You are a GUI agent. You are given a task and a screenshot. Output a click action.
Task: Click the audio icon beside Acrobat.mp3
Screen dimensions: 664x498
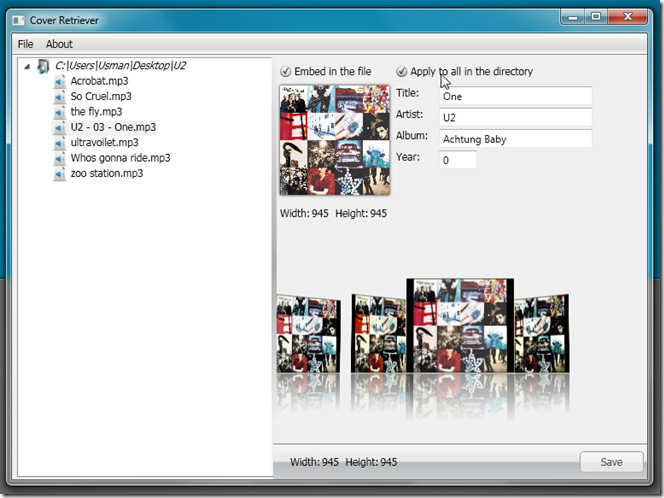click(x=60, y=81)
